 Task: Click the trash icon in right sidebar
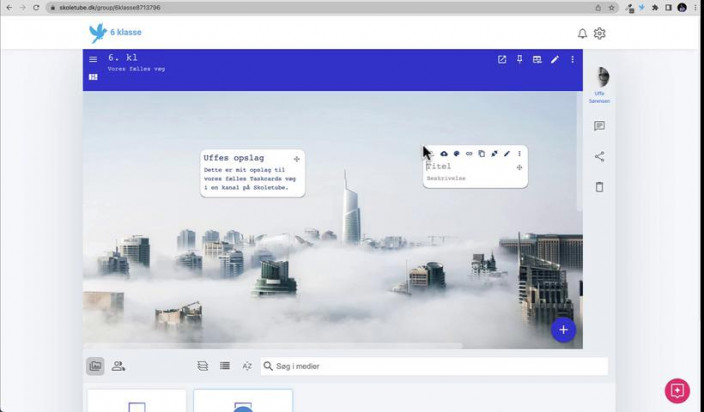pyautogui.click(x=599, y=187)
